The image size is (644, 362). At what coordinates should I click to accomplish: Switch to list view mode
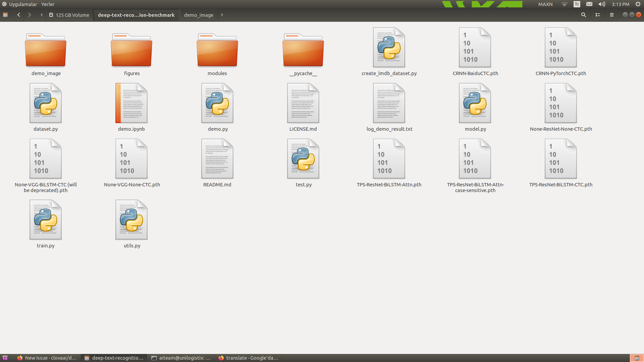point(597,15)
